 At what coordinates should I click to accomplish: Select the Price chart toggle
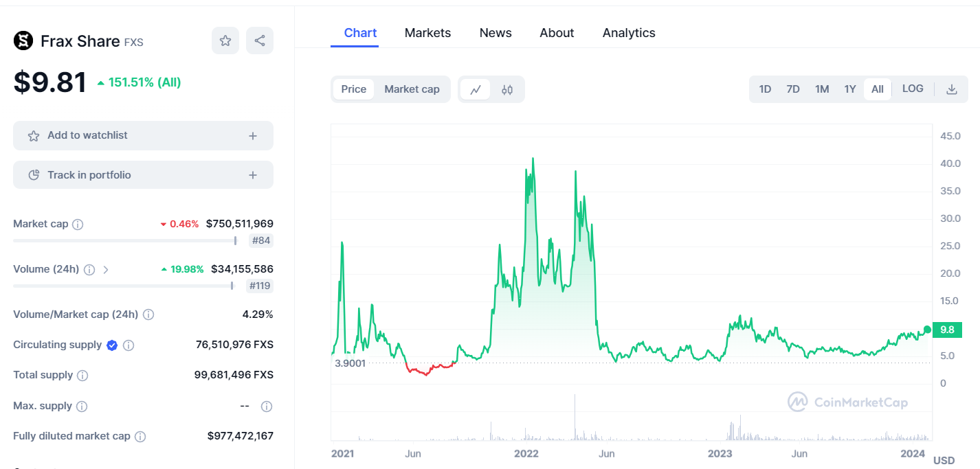click(x=354, y=89)
